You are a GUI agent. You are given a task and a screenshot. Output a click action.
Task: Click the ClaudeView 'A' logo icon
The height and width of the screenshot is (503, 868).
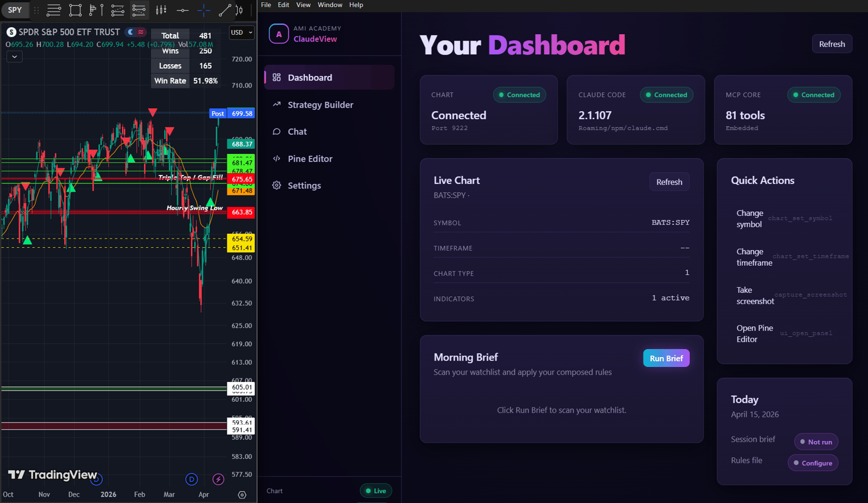(x=279, y=34)
